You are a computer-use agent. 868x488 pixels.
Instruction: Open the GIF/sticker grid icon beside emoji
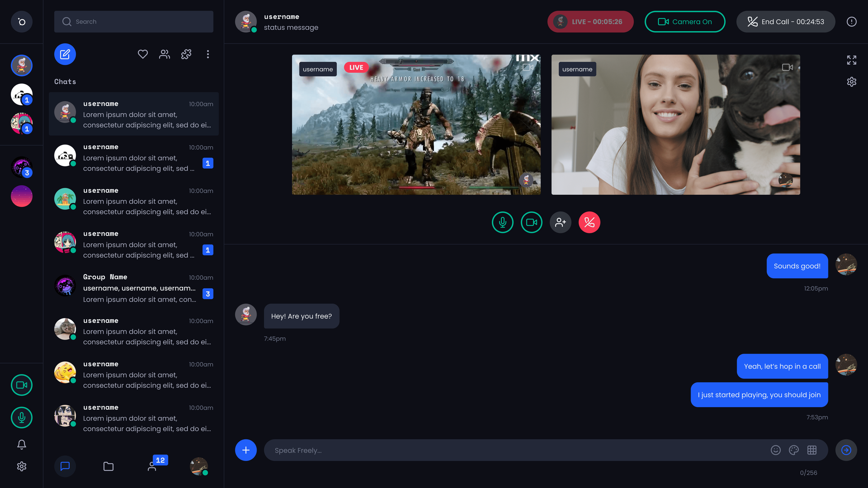812,450
